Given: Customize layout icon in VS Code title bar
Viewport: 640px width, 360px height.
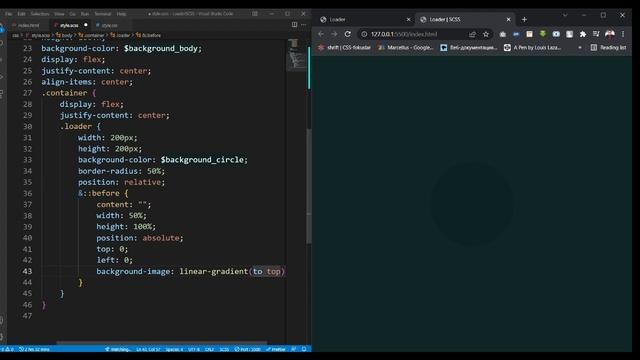Looking at the screenshot, I should point(255,13).
